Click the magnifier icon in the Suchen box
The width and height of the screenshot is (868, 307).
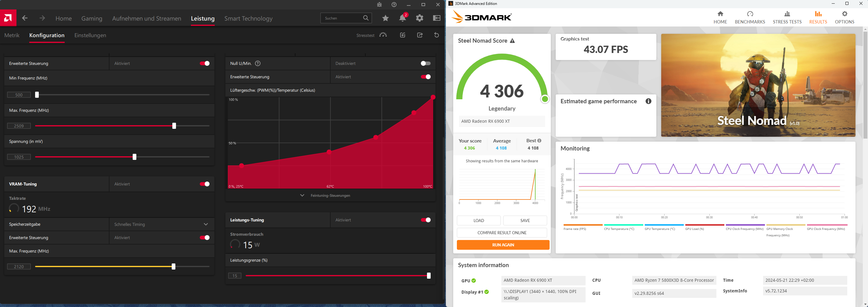(x=366, y=18)
